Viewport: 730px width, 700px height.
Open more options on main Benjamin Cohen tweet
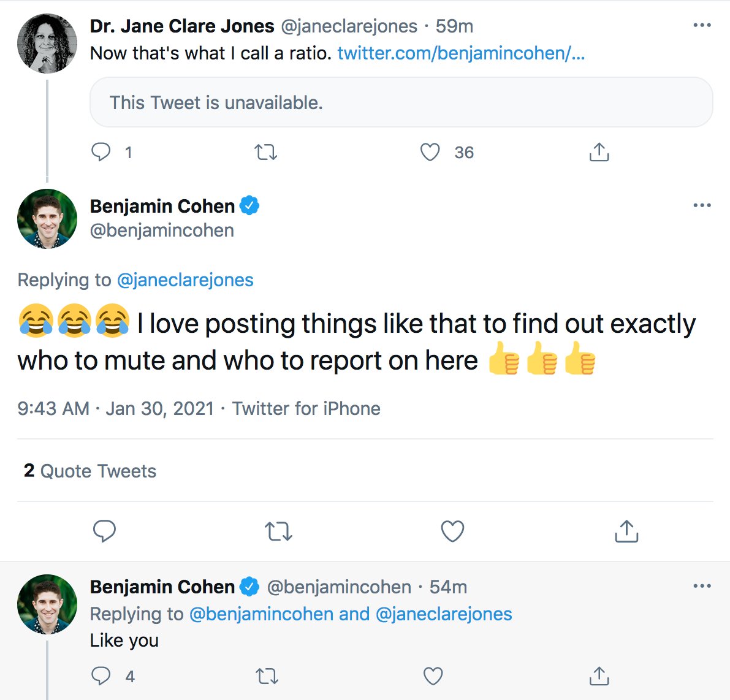click(x=702, y=205)
